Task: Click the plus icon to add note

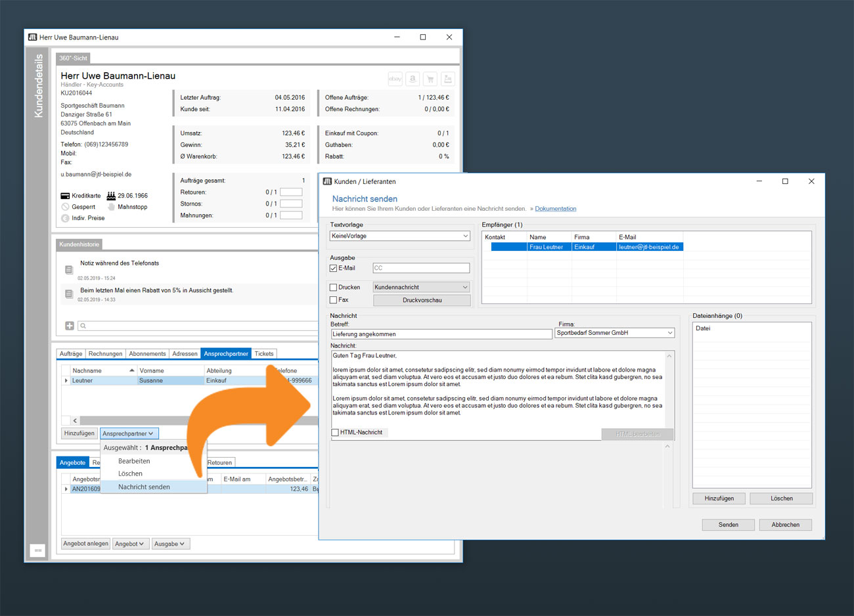Action: [70, 326]
